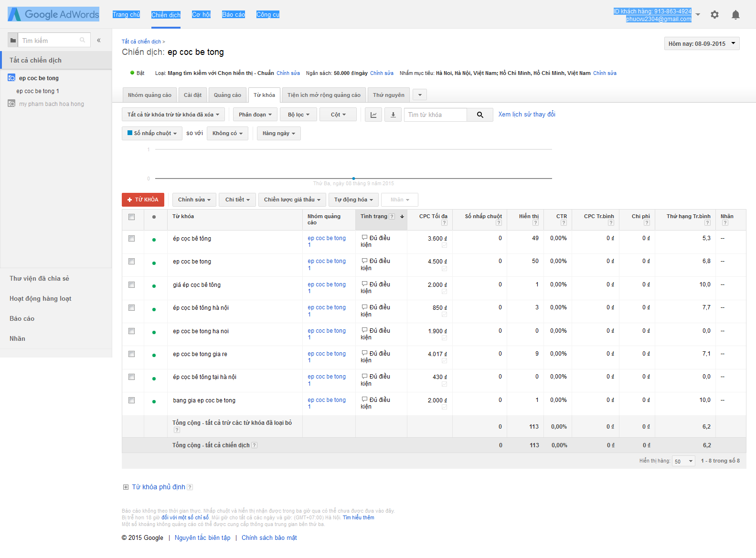
Task: Expand the 'Từ khóa phủ định' section
Action: coord(126,487)
